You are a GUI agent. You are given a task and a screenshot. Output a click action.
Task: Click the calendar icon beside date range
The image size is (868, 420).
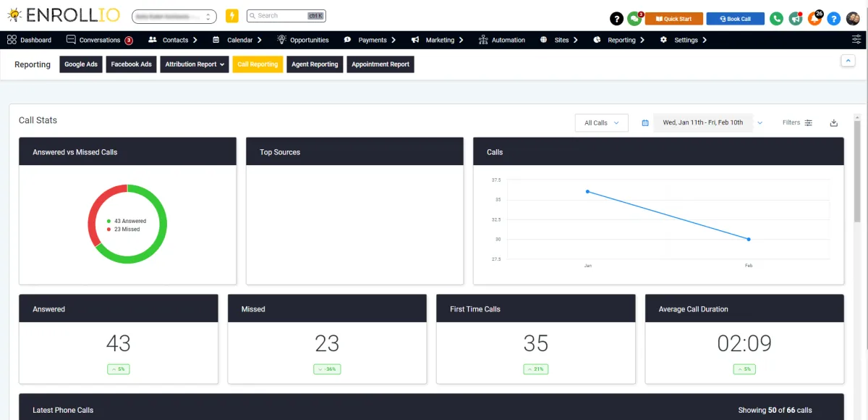(x=645, y=123)
